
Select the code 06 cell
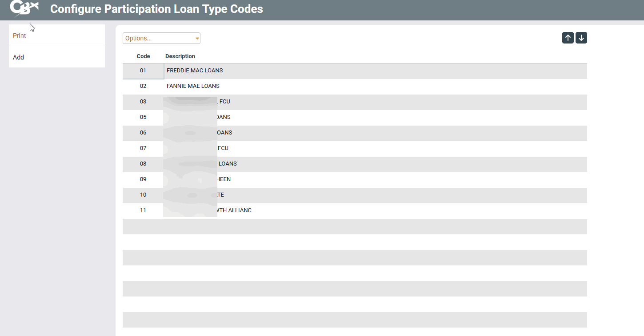(x=143, y=133)
